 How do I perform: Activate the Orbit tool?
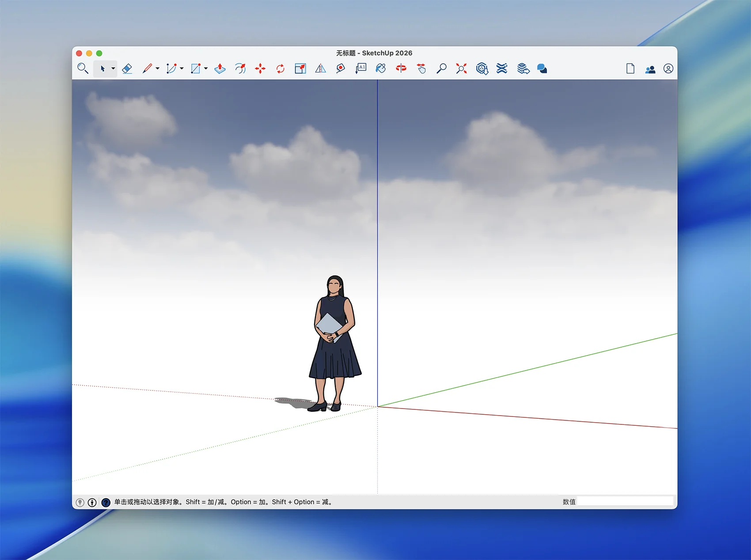point(401,68)
